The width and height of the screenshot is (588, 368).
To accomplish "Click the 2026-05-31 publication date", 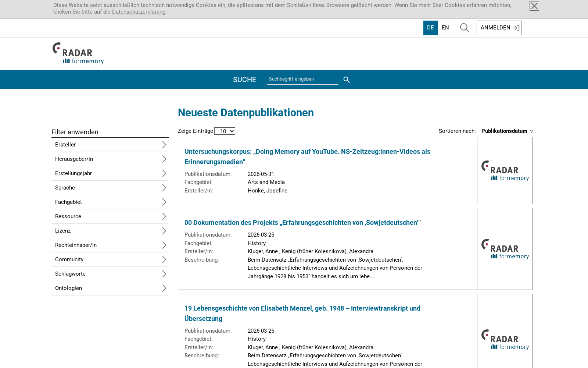I will click(261, 174).
